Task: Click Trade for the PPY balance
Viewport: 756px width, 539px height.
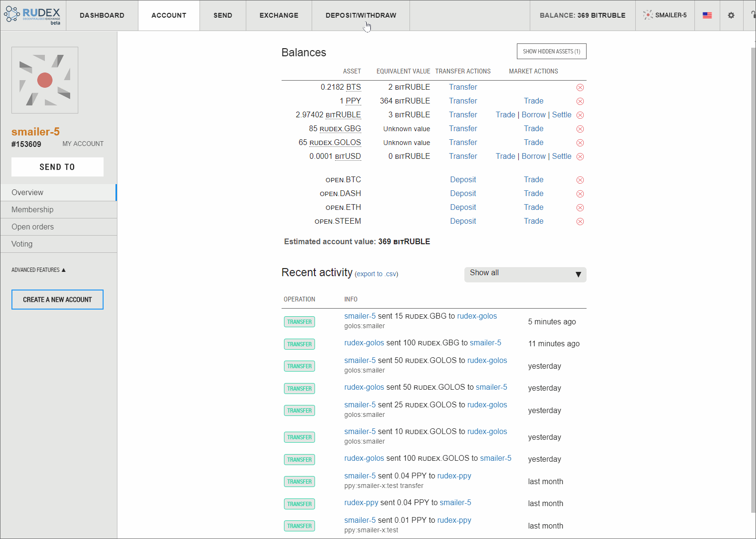Action: tap(534, 101)
